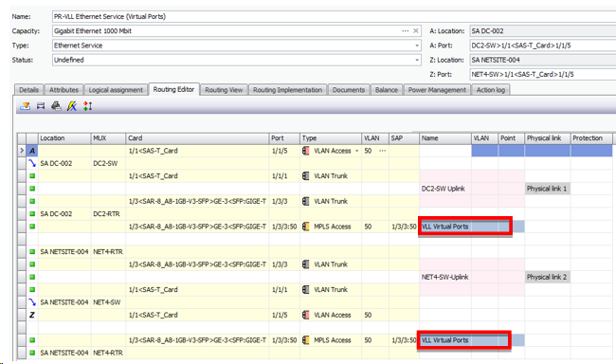616x364 pixels.
Task: Click VLAN Access port icon in Z row
Action: coord(306,315)
